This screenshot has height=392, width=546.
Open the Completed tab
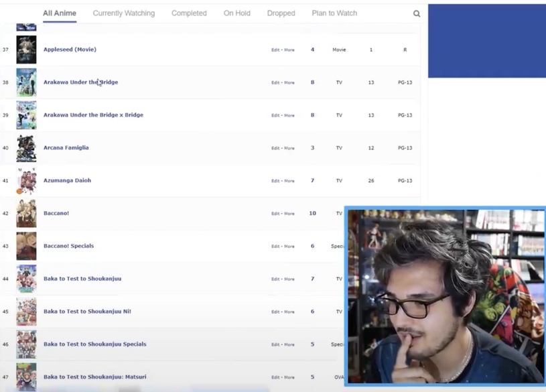click(x=189, y=13)
